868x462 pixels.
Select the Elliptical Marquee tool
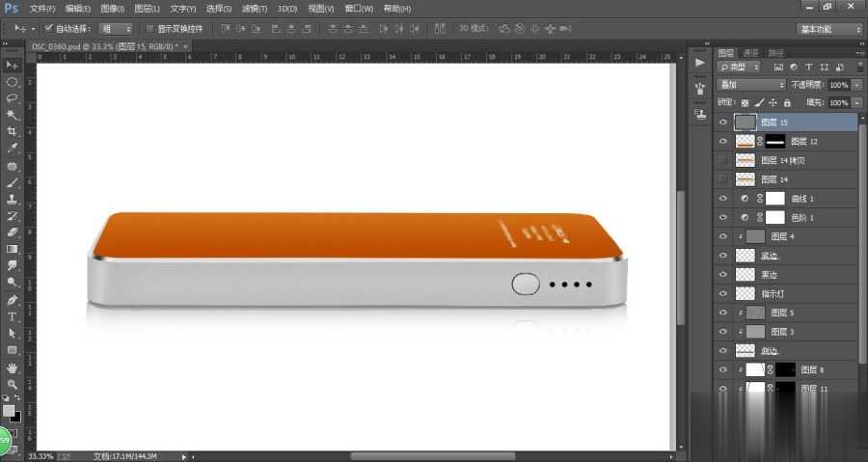[12, 82]
